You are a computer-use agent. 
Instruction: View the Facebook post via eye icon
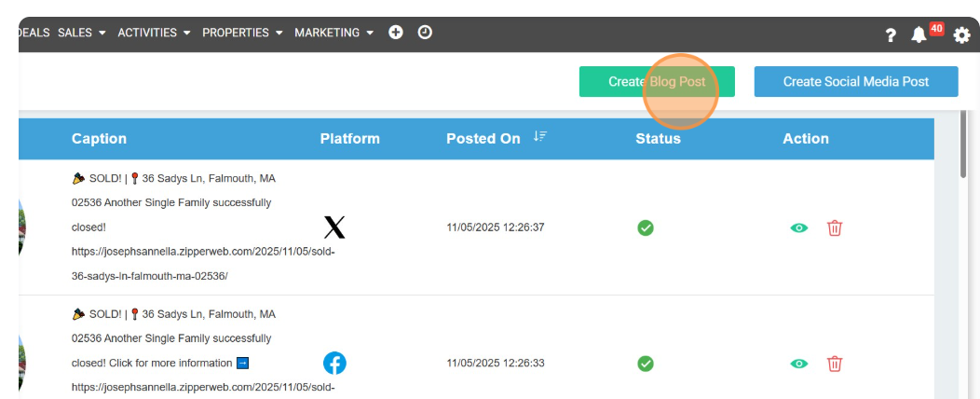click(x=798, y=364)
